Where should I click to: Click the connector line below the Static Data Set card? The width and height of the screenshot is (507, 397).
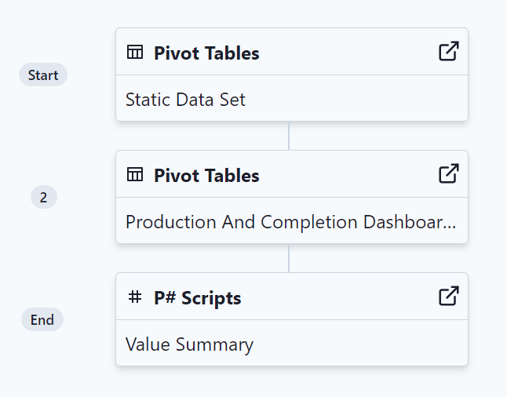pos(289,136)
